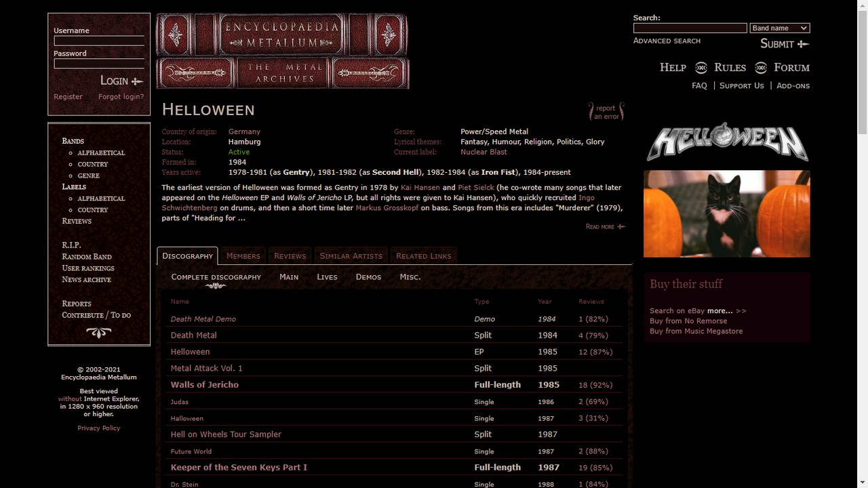Go to the Forum
This screenshot has width=868, height=488.
coord(792,68)
